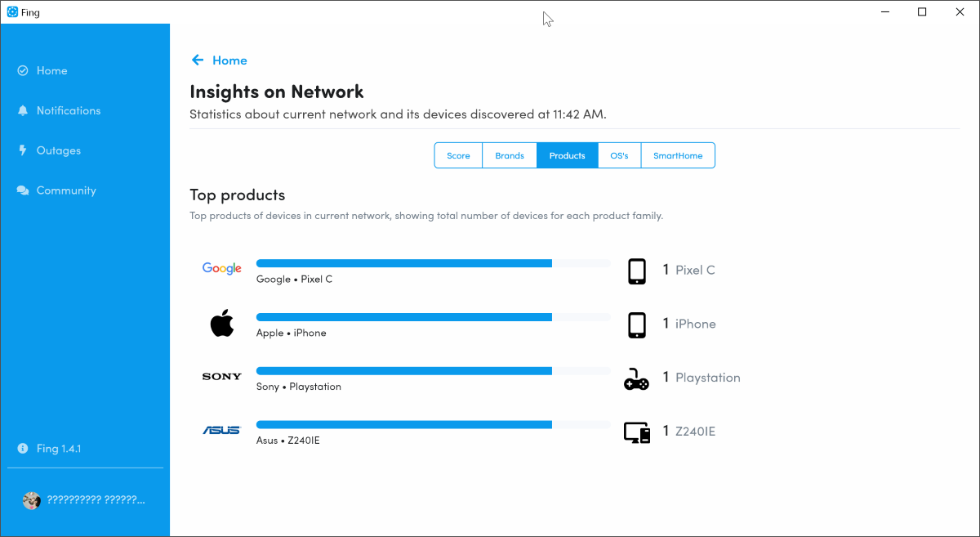
Task: Click the "Apple • iPhone" label
Action: (291, 333)
